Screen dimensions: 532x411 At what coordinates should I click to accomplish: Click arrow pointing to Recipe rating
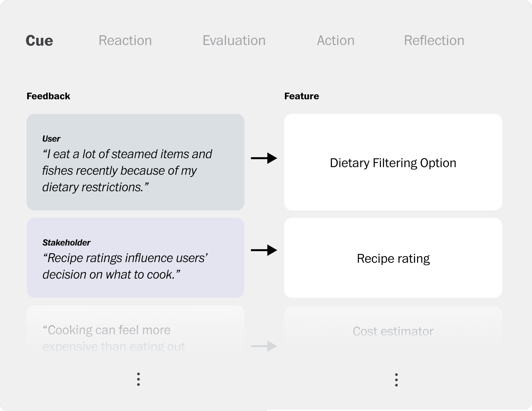264,250
